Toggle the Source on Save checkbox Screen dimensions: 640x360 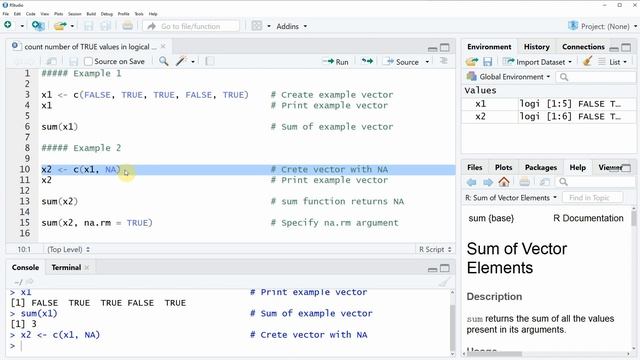click(x=88, y=61)
